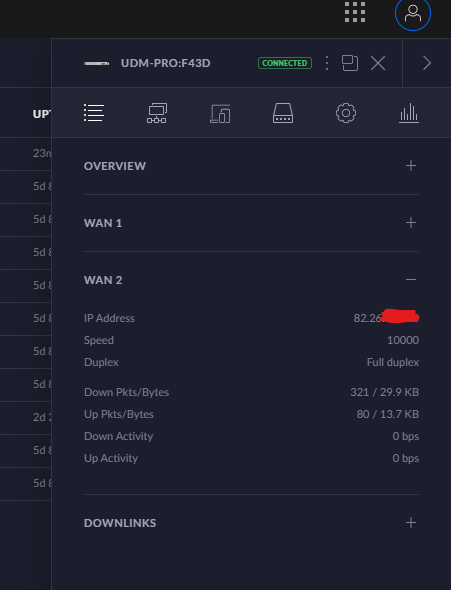The height and width of the screenshot is (590, 451).
Task: Open device settings gear icon
Action: coord(346,113)
